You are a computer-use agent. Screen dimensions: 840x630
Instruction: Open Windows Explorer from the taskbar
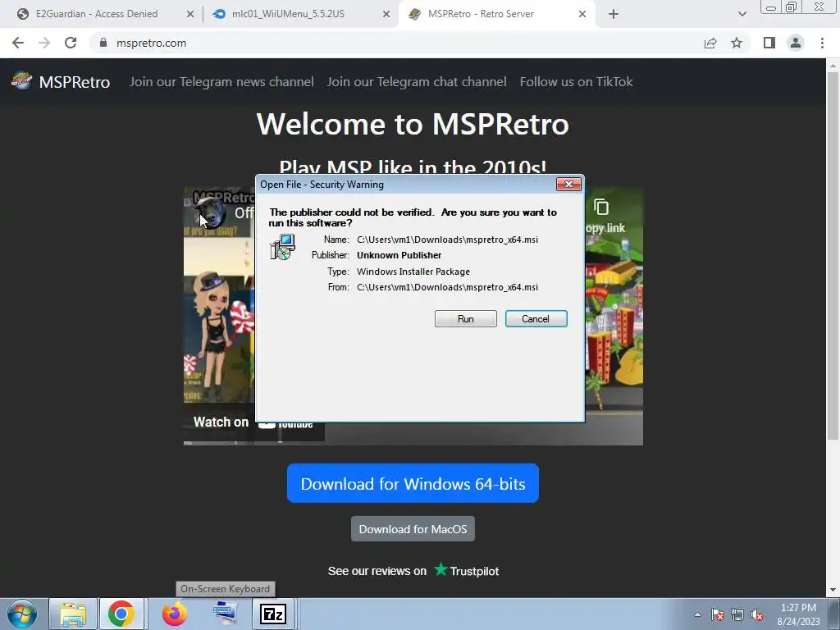73,614
